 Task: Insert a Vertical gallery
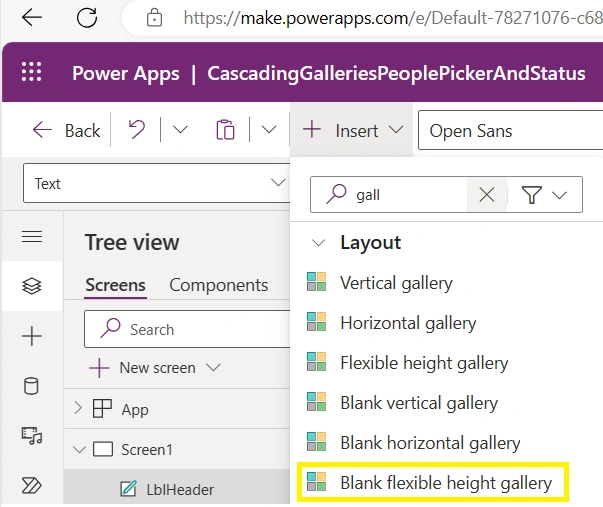click(x=396, y=283)
